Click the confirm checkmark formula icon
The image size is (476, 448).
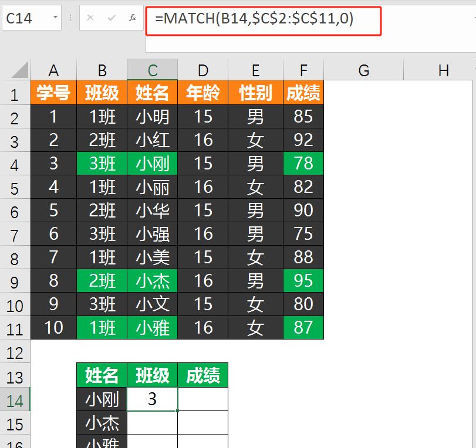pyautogui.click(x=112, y=18)
